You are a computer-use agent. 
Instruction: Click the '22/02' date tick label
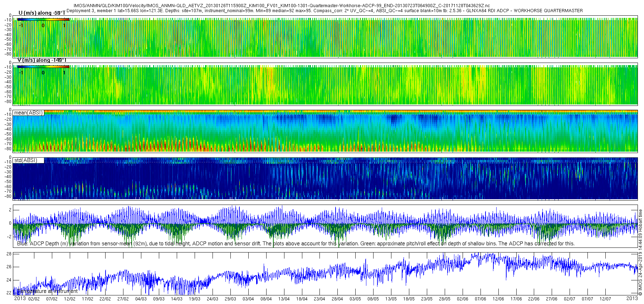click(x=105, y=299)
